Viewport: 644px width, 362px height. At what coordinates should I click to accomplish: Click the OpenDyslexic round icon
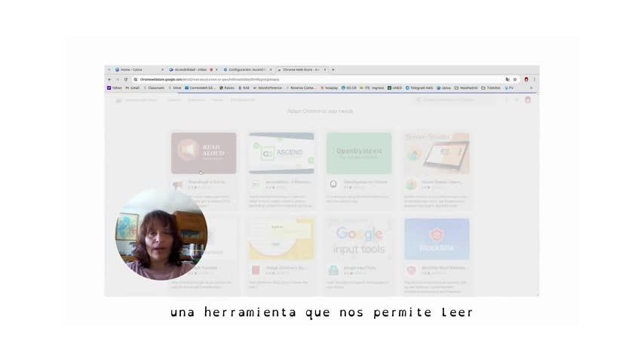tap(333, 184)
